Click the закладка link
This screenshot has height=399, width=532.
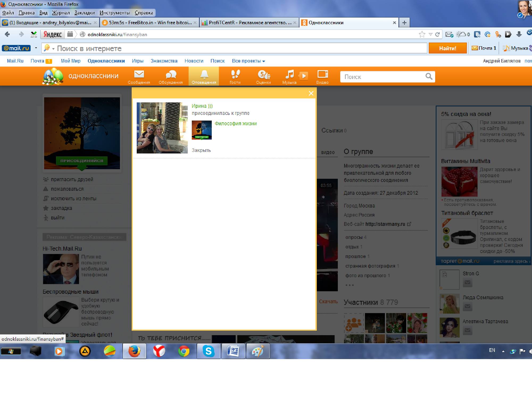61,208
